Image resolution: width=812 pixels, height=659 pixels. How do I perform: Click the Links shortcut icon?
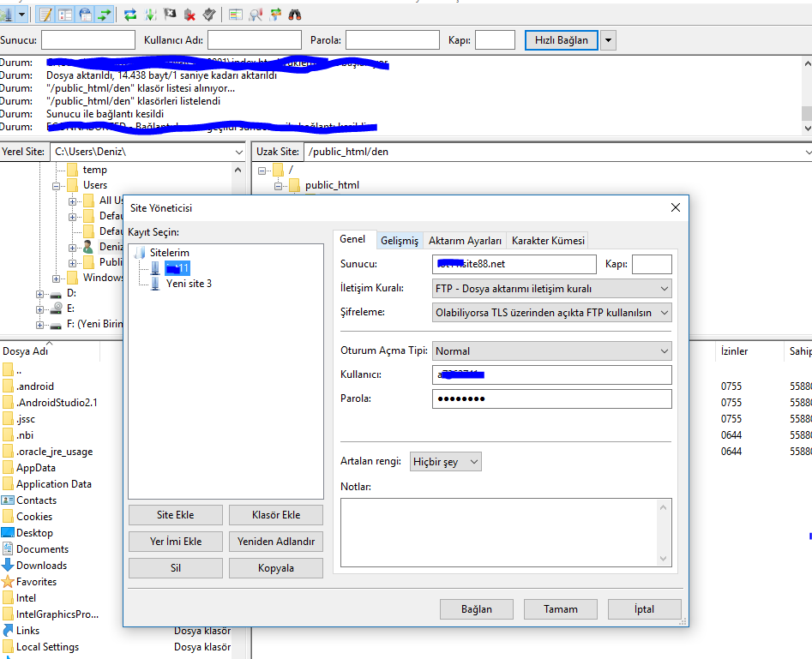8,630
